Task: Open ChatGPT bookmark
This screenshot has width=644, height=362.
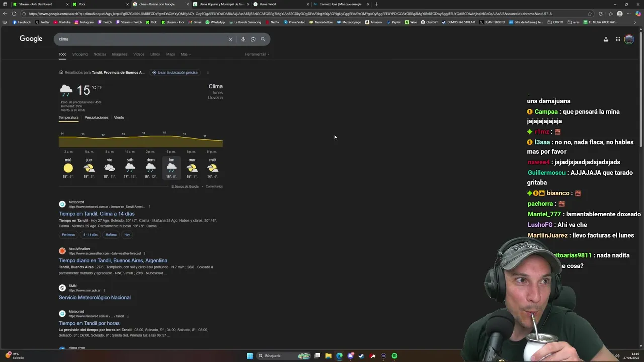Action: point(429,22)
